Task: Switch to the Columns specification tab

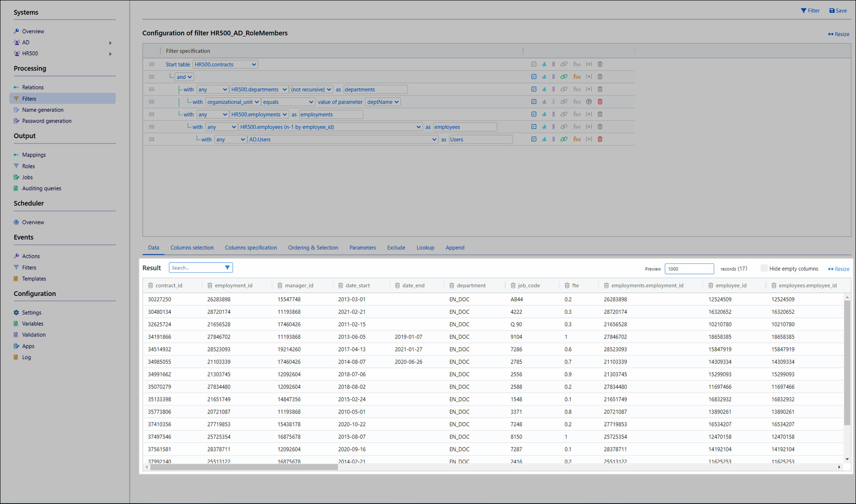Action: (251, 248)
